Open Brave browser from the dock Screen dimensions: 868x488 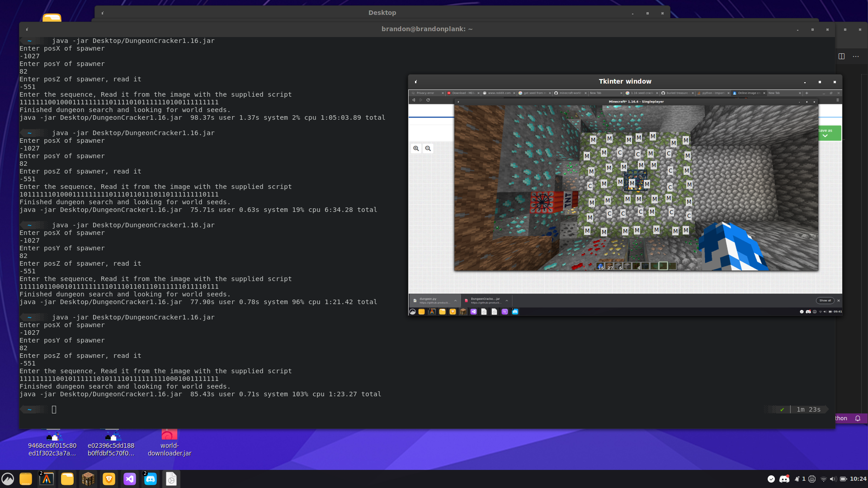(x=108, y=479)
